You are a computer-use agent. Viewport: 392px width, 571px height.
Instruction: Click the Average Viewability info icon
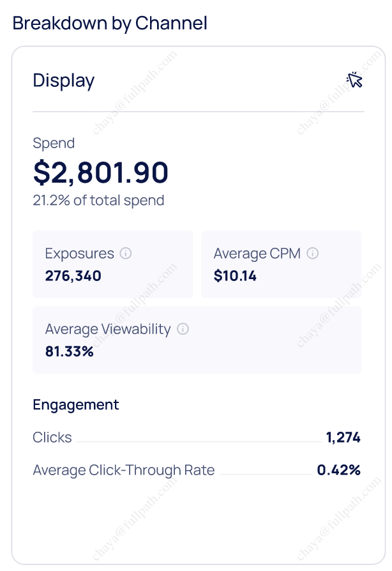(183, 330)
